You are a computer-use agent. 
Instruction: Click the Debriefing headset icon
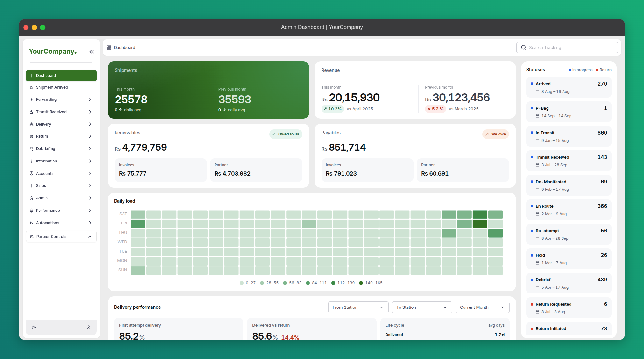pos(32,149)
